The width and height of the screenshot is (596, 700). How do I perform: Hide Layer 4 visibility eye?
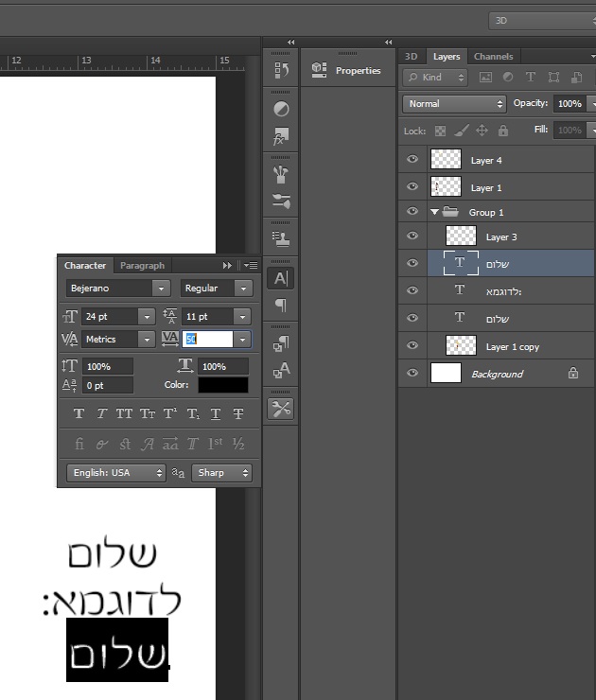coord(412,159)
